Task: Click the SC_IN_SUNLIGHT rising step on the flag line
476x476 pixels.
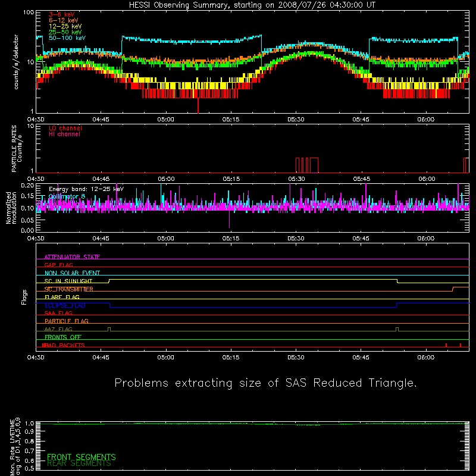Action: [x=109, y=281]
